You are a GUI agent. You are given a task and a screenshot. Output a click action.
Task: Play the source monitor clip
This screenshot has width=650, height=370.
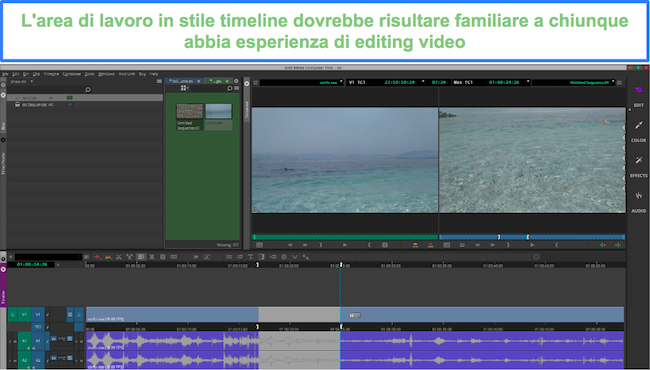344,245
